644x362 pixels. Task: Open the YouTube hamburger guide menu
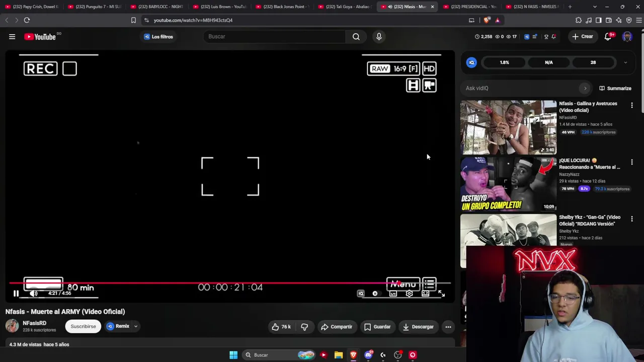click(12, 37)
